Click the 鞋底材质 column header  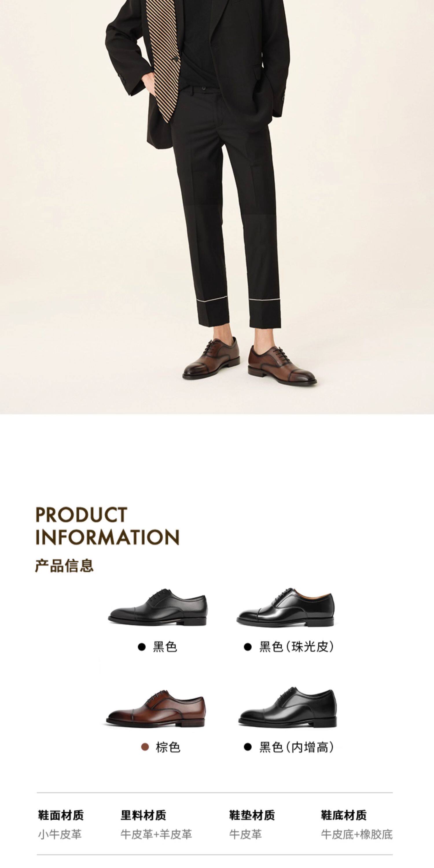[x=344, y=815]
